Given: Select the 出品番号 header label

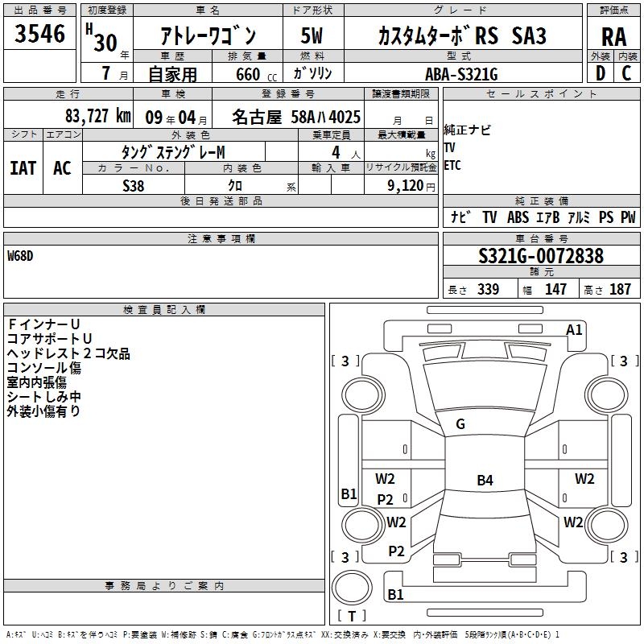Looking at the screenshot, I should pos(39,10).
